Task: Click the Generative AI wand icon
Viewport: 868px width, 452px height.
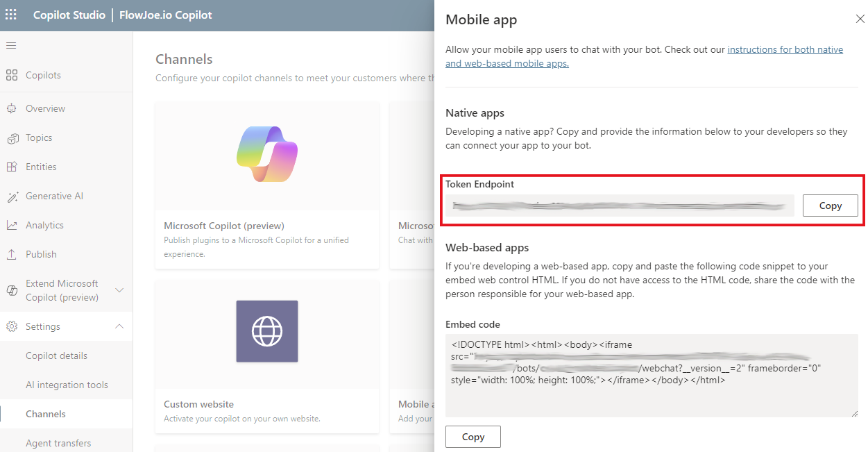Action: pos(12,196)
